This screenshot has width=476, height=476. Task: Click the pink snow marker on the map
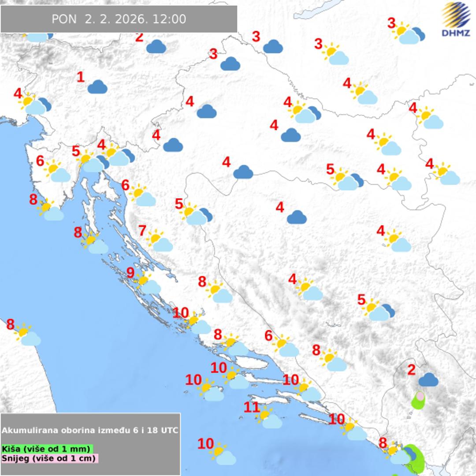420,396
